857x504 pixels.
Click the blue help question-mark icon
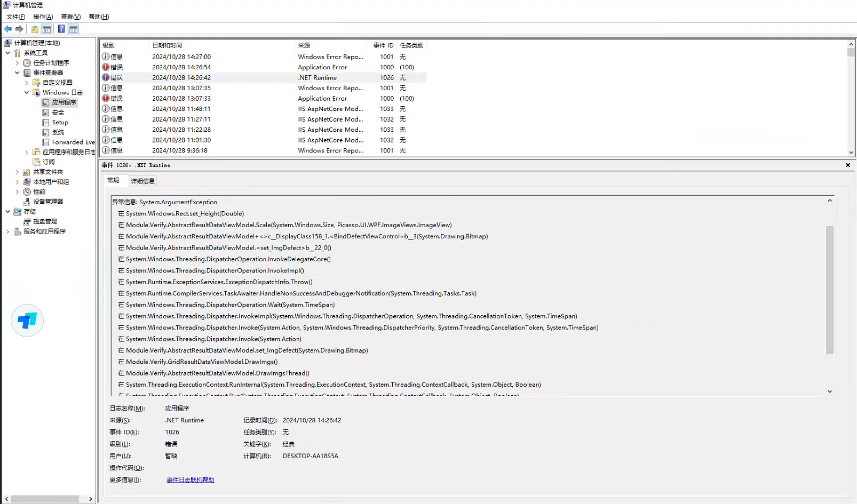click(61, 29)
